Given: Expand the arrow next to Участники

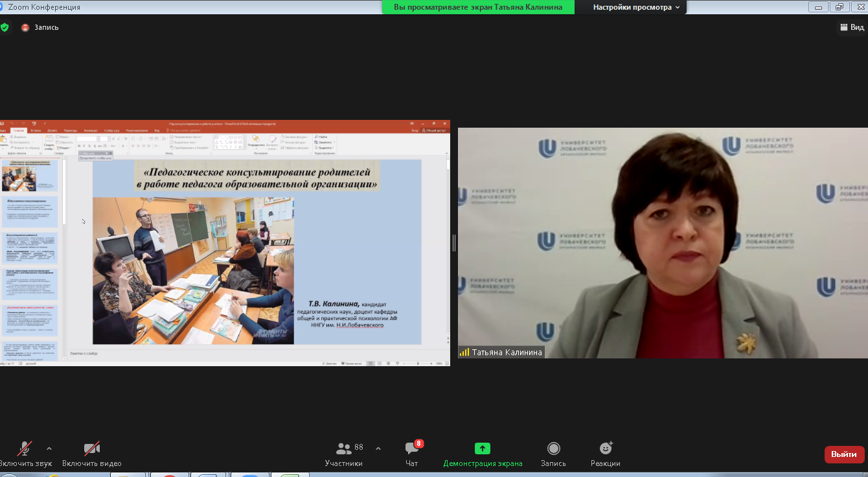Looking at the screenshot, I should coord(378,448).
